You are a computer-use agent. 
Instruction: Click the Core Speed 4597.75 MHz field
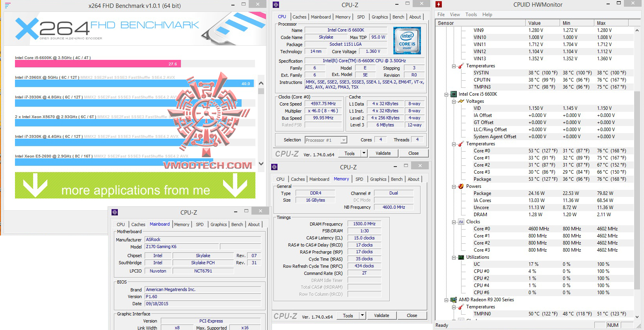324,104
